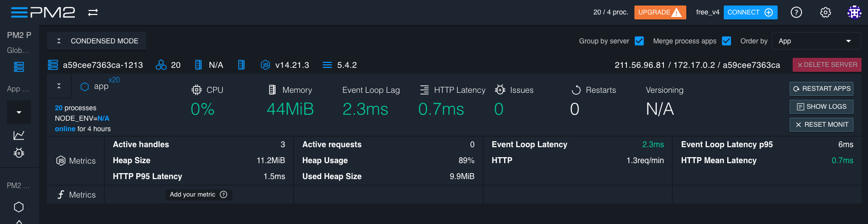Viewport: 868px width, 224px height.
Task: Click RESTART APPS button
Action: coord(821,89)
